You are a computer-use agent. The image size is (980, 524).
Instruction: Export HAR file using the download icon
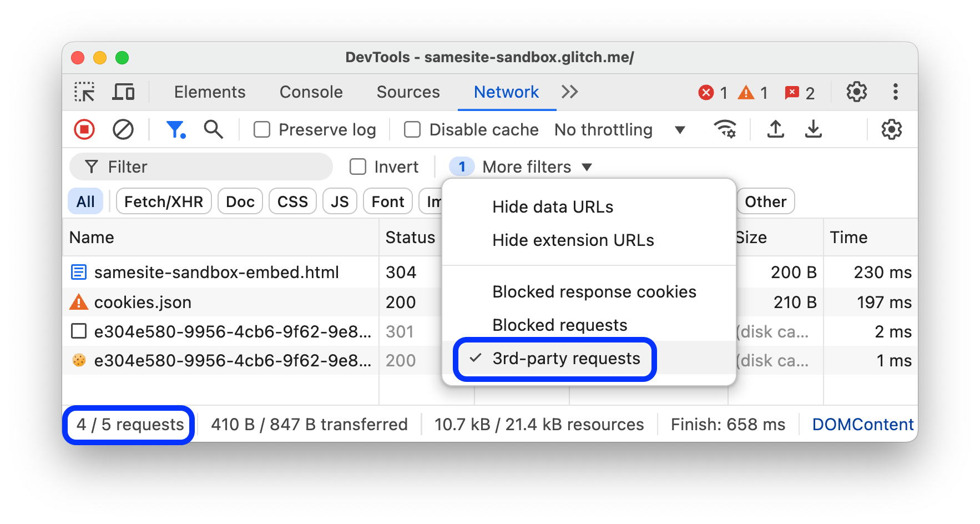point(813,129)
